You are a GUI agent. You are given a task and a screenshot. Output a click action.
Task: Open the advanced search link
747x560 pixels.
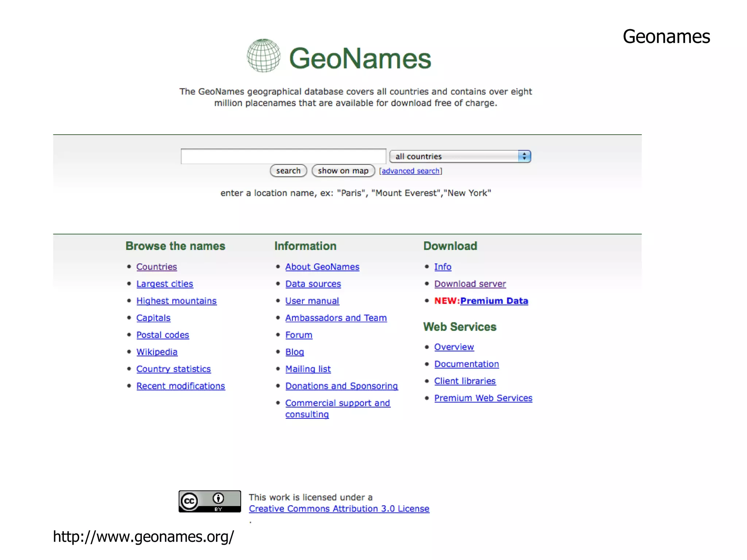(410, 171)
